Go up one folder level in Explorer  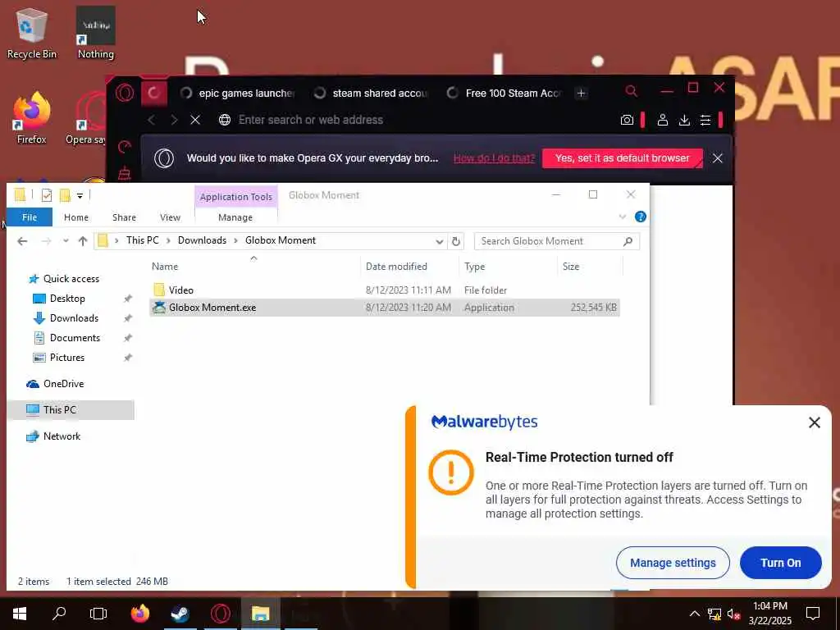[x=83, y=241]
